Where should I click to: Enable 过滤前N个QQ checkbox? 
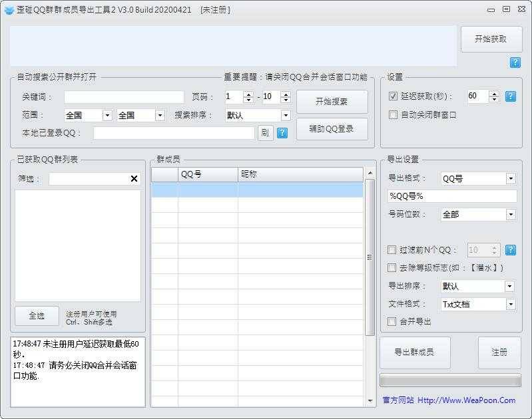click(x=392, y=250)
